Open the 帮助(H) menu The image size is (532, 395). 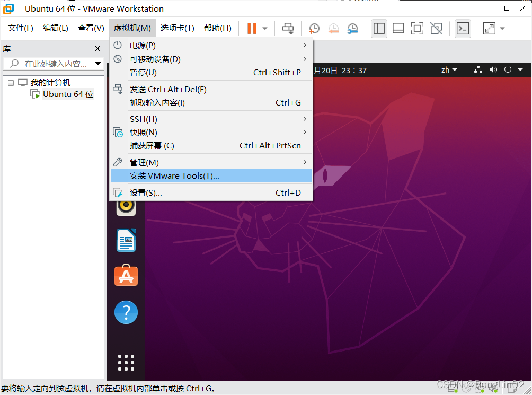(x=217, y=28)
